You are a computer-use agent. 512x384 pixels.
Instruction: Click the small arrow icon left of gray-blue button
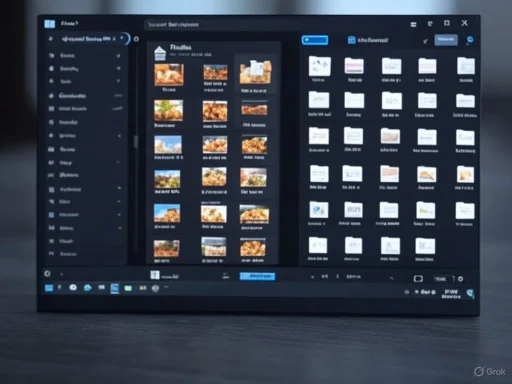tap(425, 41)
